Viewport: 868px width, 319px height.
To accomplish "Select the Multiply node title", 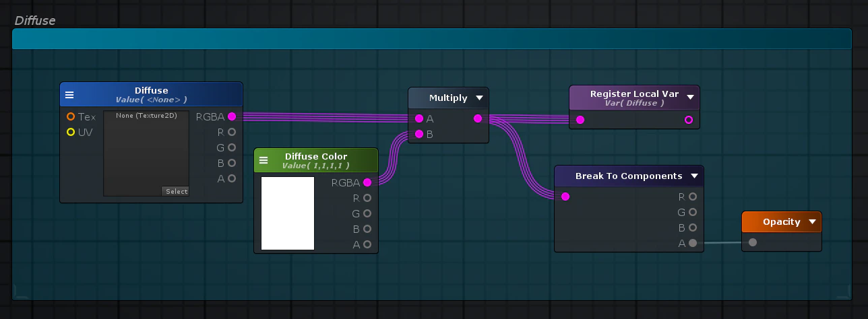I will click(x=448, y=98).
